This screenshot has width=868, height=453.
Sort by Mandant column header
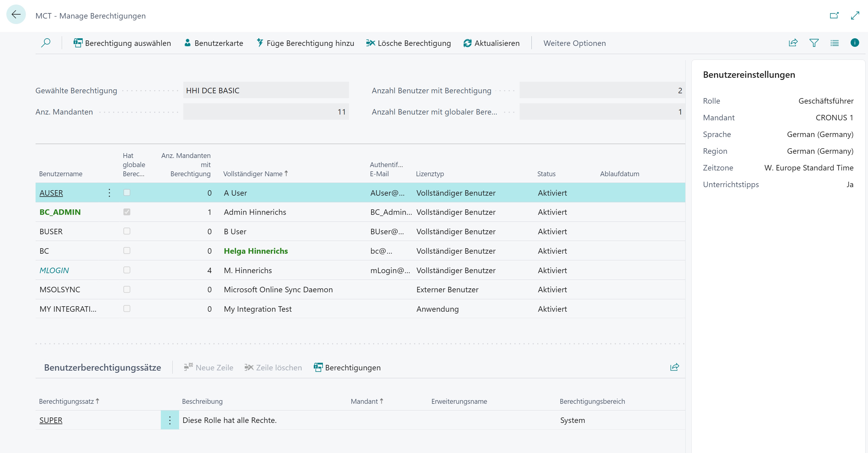coord(367,401)
